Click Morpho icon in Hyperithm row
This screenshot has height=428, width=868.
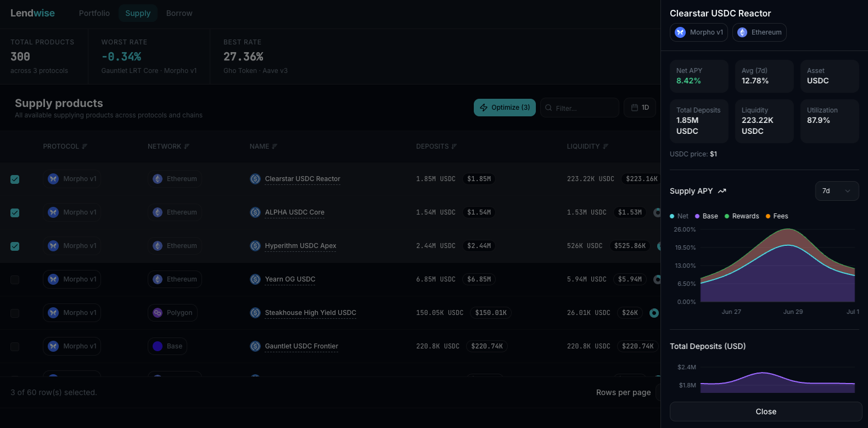[53, 246]
